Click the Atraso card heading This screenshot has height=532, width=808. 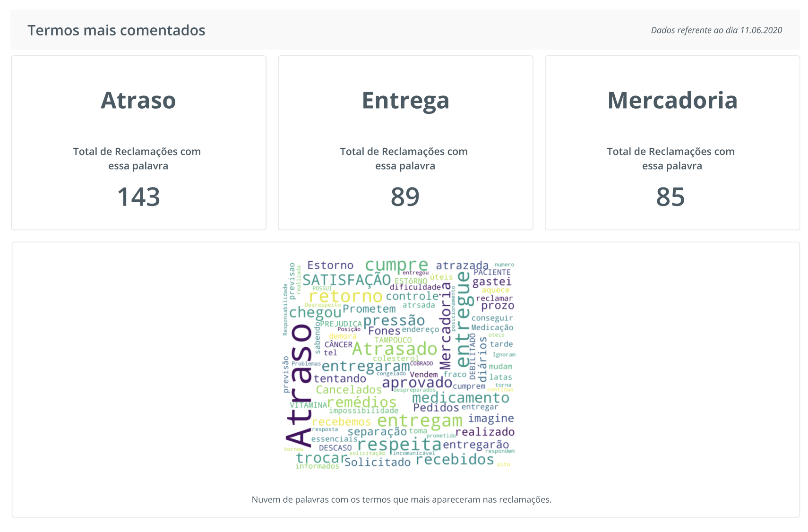pos(138,100)
